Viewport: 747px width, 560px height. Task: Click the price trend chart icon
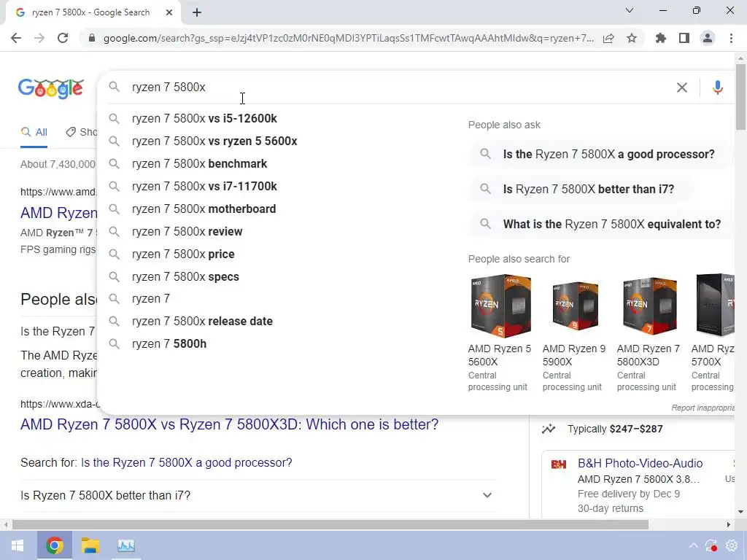pos(549,429)
